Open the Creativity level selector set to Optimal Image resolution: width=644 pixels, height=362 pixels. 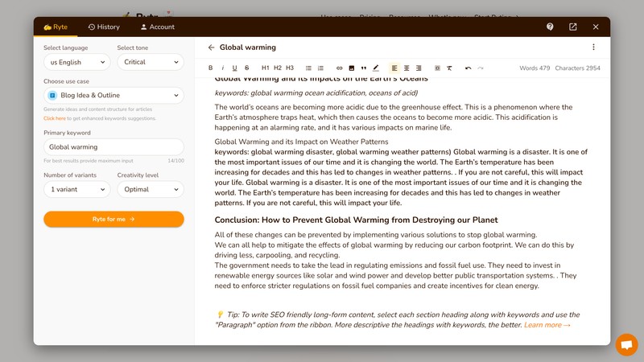(x=151, y=190)
